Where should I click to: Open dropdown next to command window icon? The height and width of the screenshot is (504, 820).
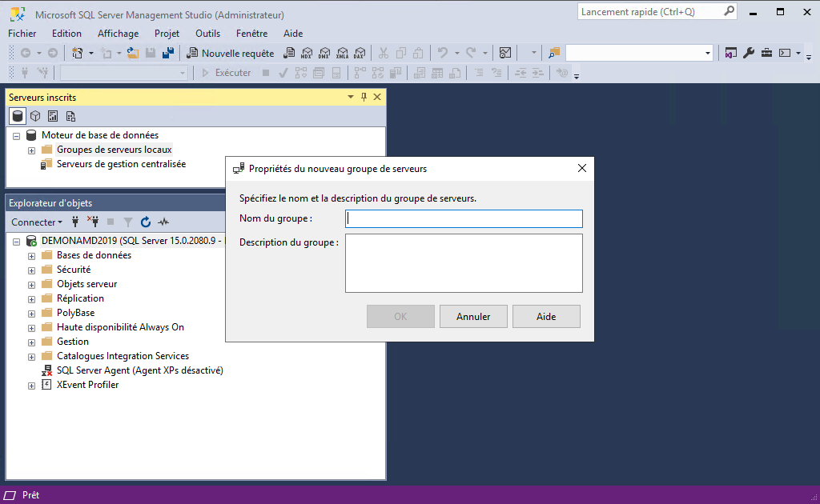[798, 53]
